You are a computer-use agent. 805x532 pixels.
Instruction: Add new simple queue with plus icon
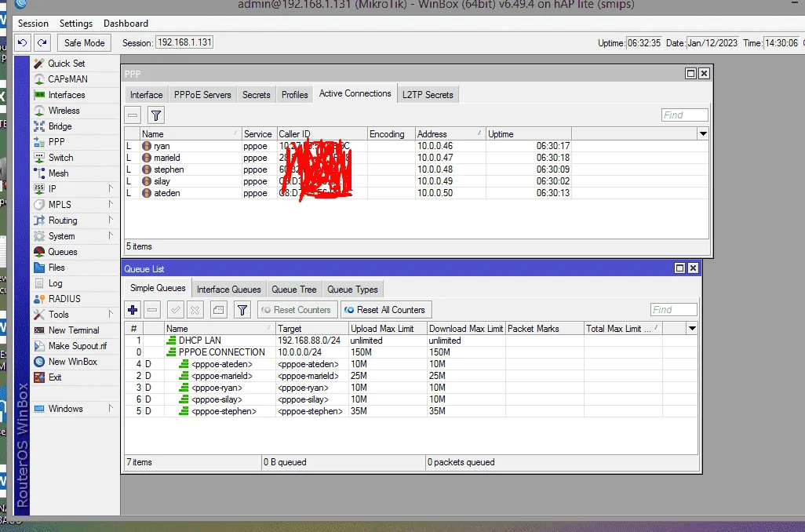[x=133, y=310]
